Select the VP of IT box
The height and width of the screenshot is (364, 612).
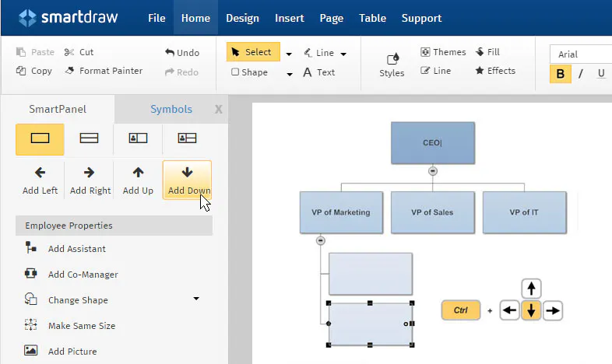pyautogui.click(x=524, y=212)
